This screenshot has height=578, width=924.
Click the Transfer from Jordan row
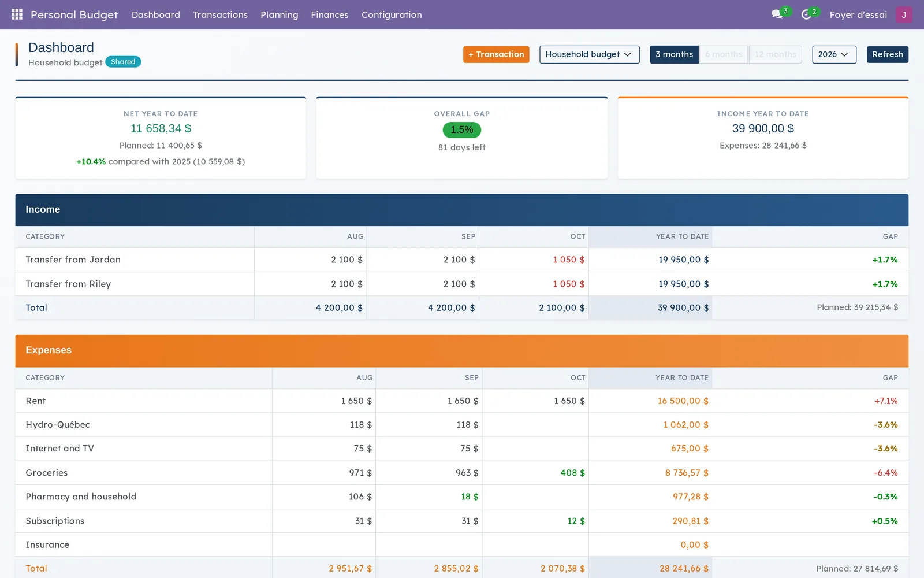pyautogui.click(x=461, y=260)
